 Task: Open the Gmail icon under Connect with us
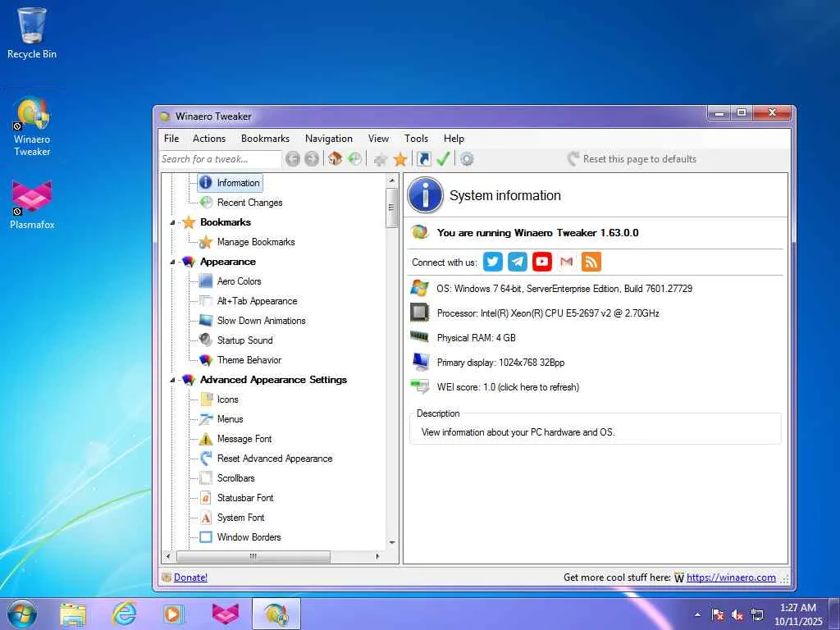567,262
